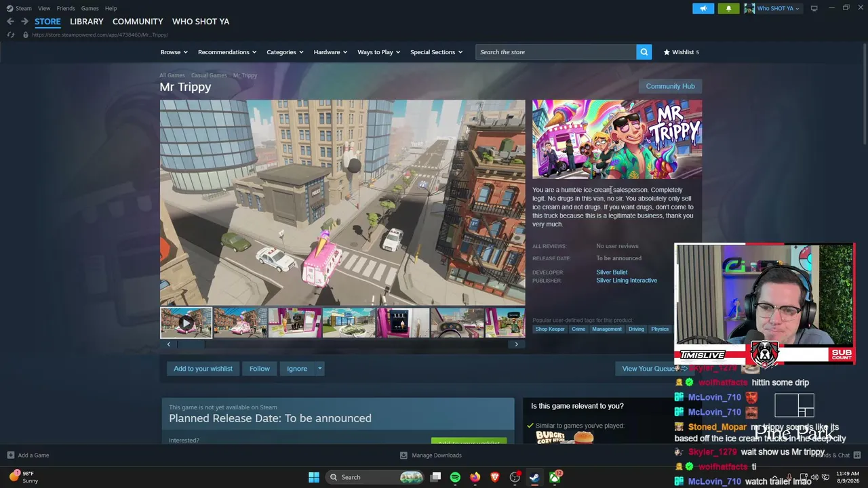Viewport: 868px width, 488px height.
Task: Select the Physics tag
Action: pos(660,329)
